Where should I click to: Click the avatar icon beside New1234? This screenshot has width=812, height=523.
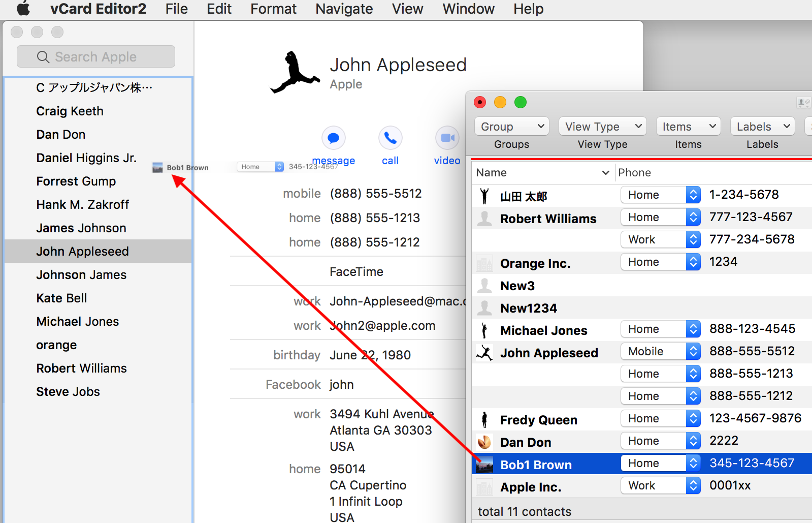pyautogui.click(x=484, y=307)
